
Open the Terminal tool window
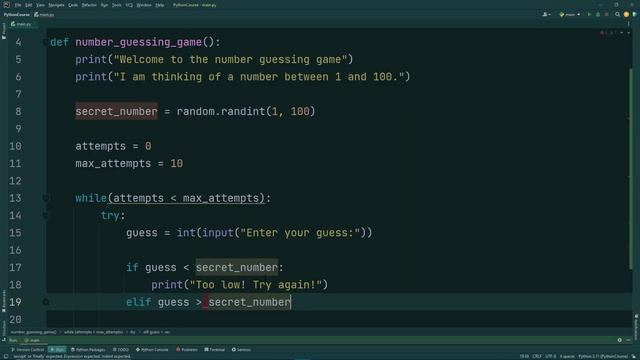pyautogui.click(x=215, y=350)
